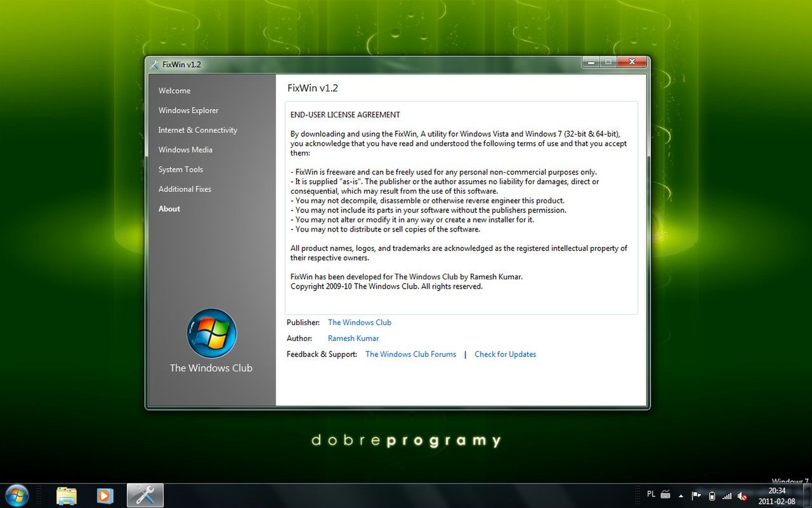Show desktop using the taskbar corner button
Viewport: 812px width, 508px height.
coord(808,496)
